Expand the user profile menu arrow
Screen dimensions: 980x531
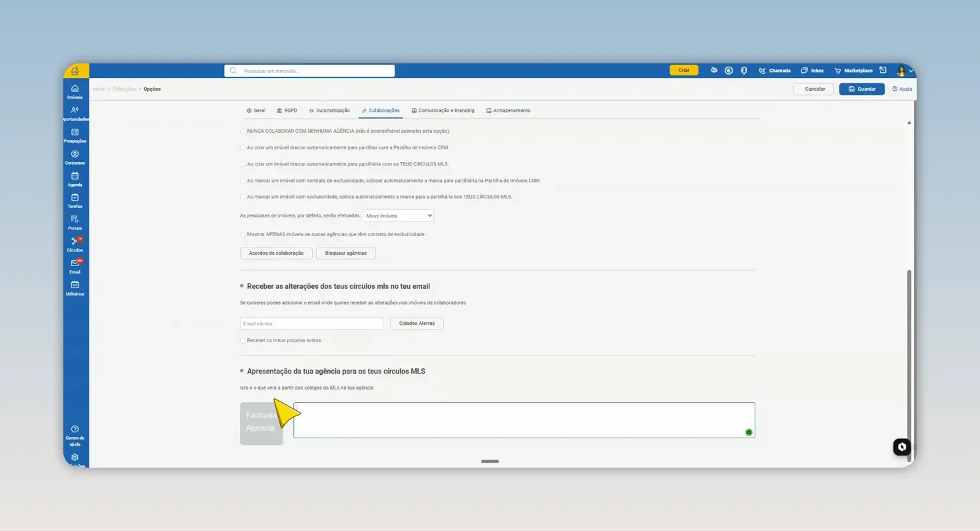[x=911, y=71]
